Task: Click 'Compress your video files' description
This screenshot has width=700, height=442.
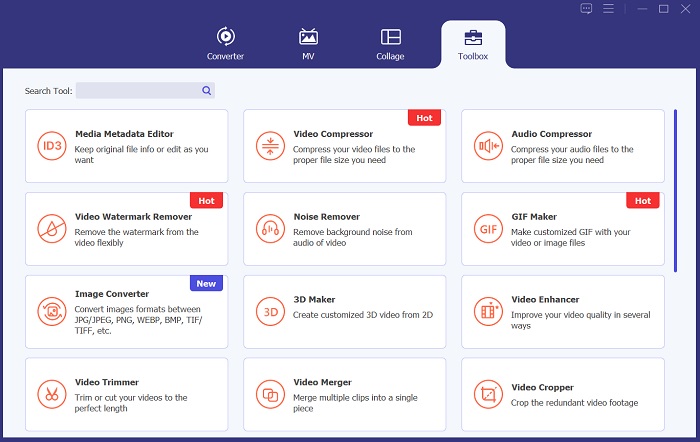Action: 354,154
